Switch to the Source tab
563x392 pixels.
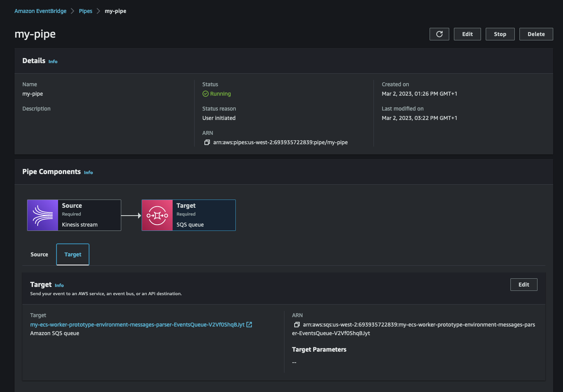(x=39, y=254)
